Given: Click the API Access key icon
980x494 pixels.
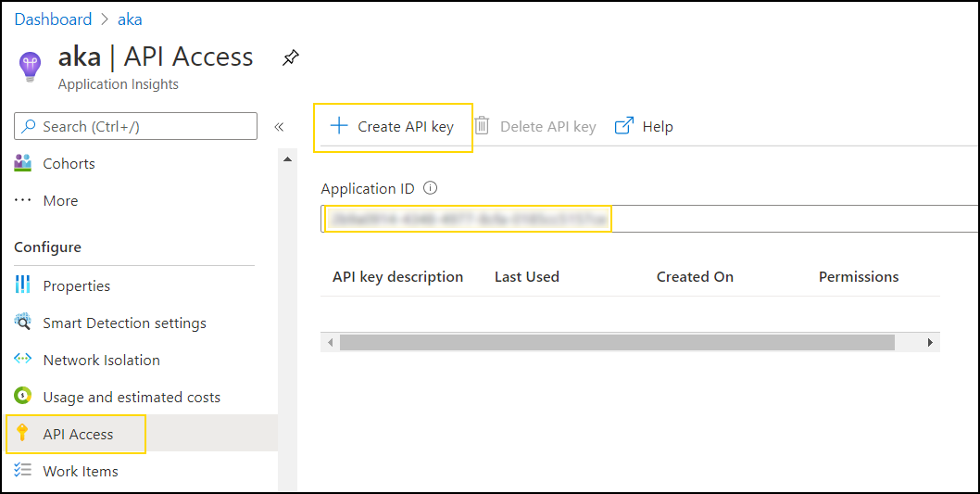Looking at the screenshot, I should [22, 434].
